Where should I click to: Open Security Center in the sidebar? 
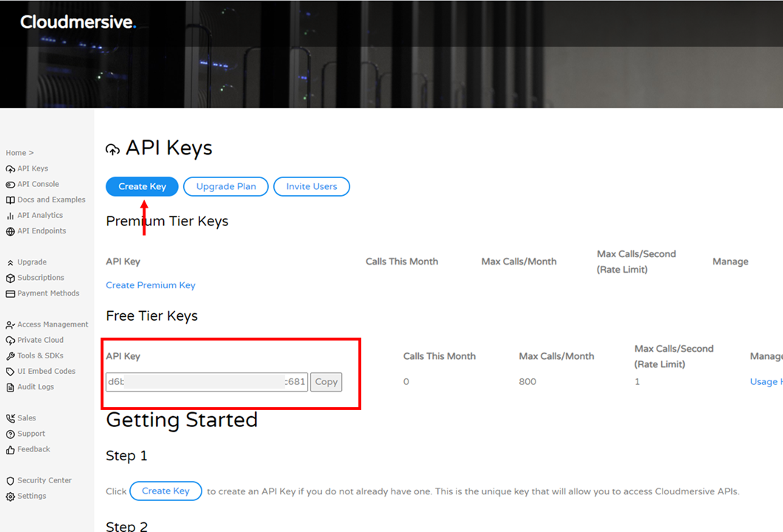tap(44, 480)
